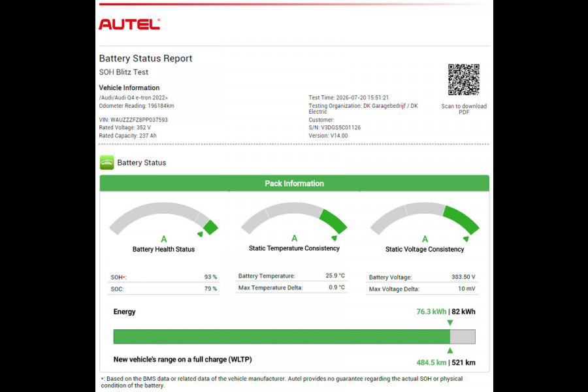Click the 'SOC:' row label
The width and height of the screenshot is (588, 392).
[117, 289]
